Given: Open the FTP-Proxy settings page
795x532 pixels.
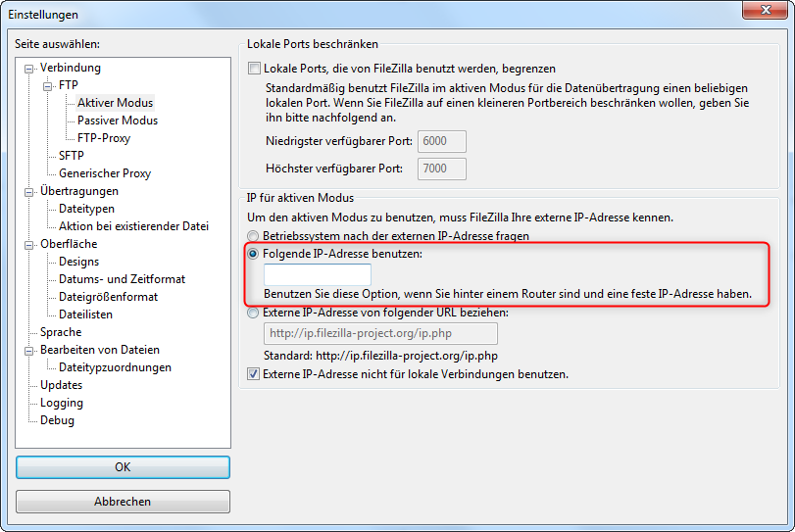Looking at the screenshot, I should pyautogui.click(x=104, y=138).
